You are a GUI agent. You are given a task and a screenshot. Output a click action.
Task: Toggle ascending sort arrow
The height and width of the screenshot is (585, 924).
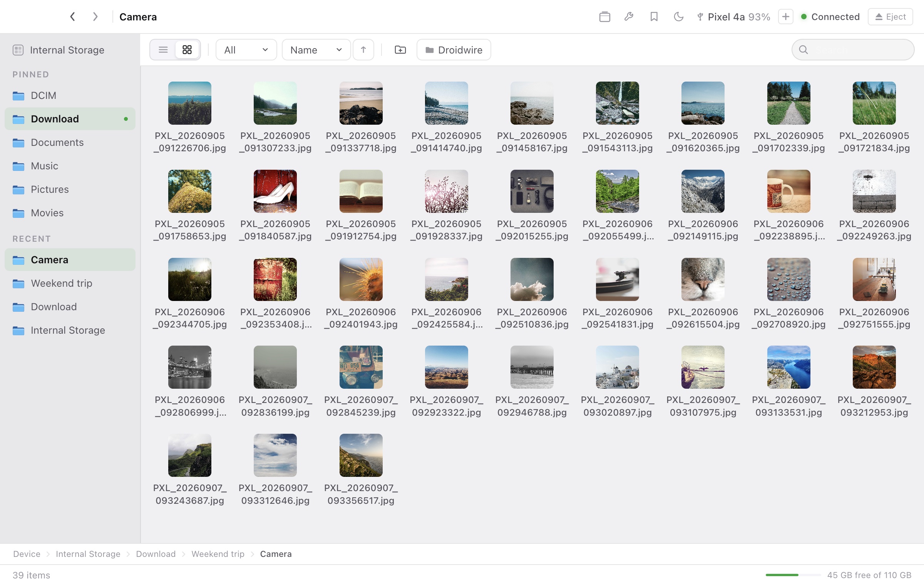click(x=363, y=50)
